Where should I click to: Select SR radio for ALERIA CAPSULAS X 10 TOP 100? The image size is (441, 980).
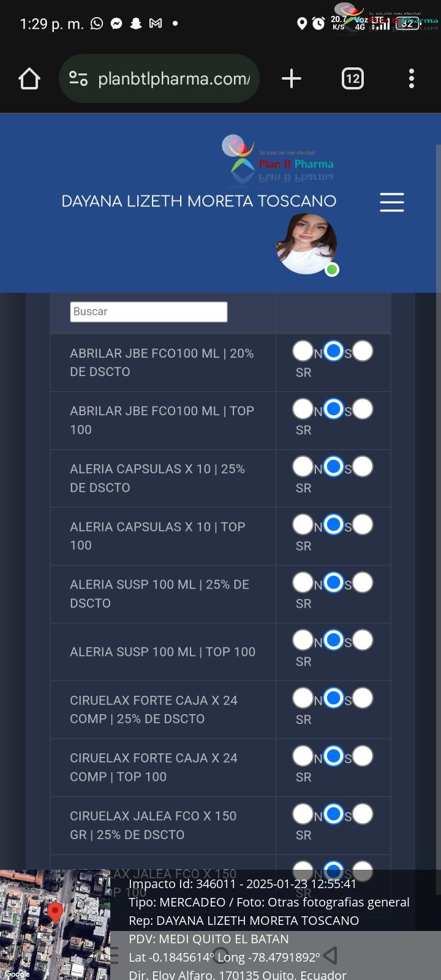tap(363, 525)
